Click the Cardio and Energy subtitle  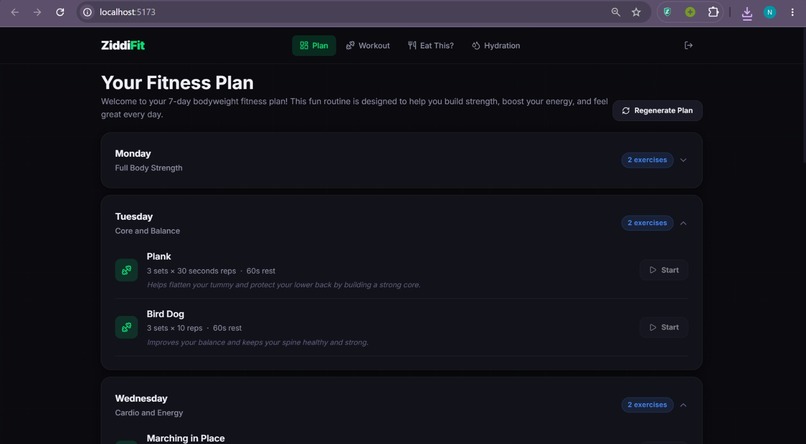149,413
